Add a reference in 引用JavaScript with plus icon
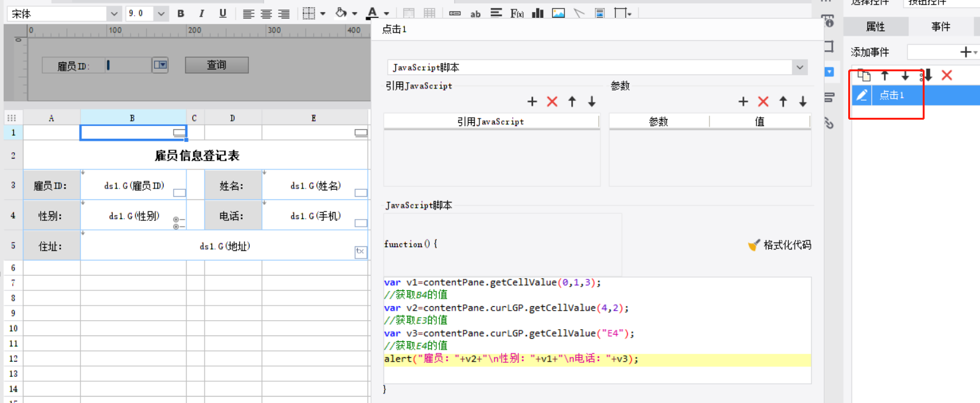 click(x=532, y=102)
